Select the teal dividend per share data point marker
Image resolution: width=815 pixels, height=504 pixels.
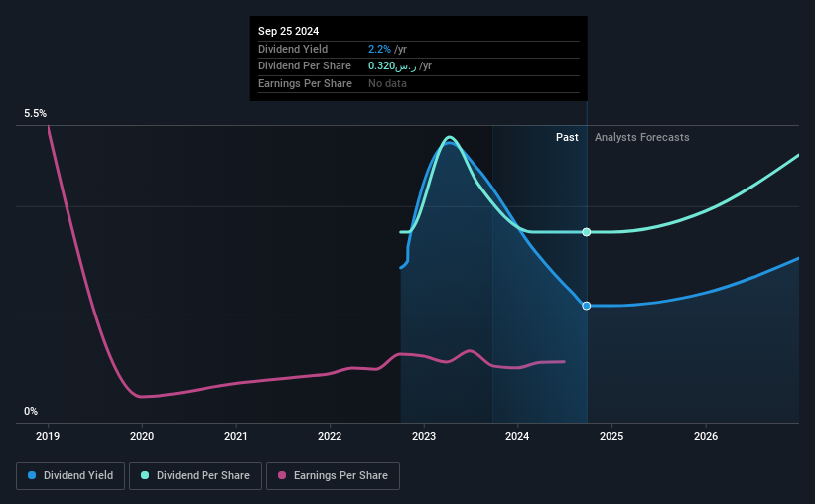[x=587, y=232]
